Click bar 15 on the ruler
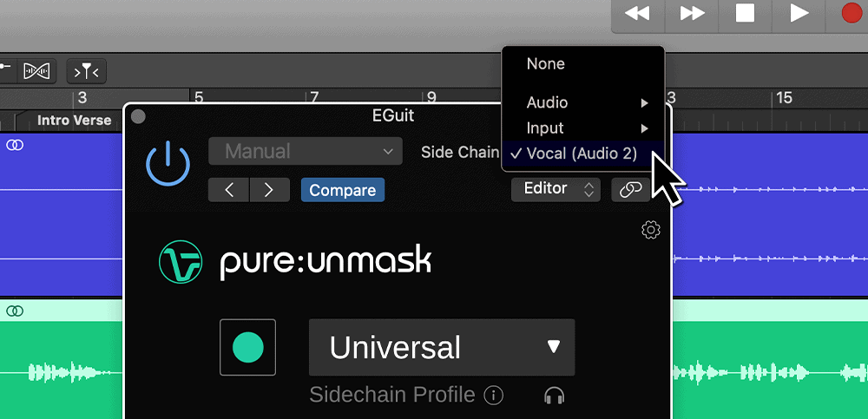This screenshot has height=419, width=868. coord(784,98)
